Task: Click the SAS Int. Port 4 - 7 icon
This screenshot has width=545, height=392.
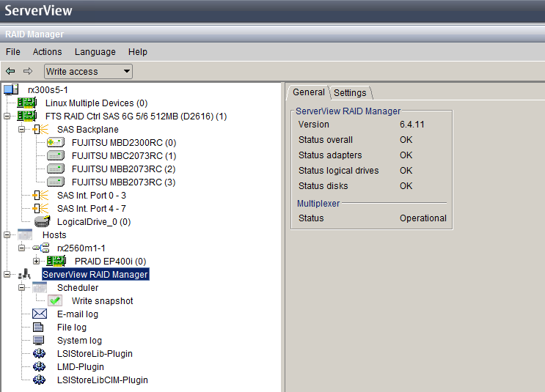Action: pos(40,208)
